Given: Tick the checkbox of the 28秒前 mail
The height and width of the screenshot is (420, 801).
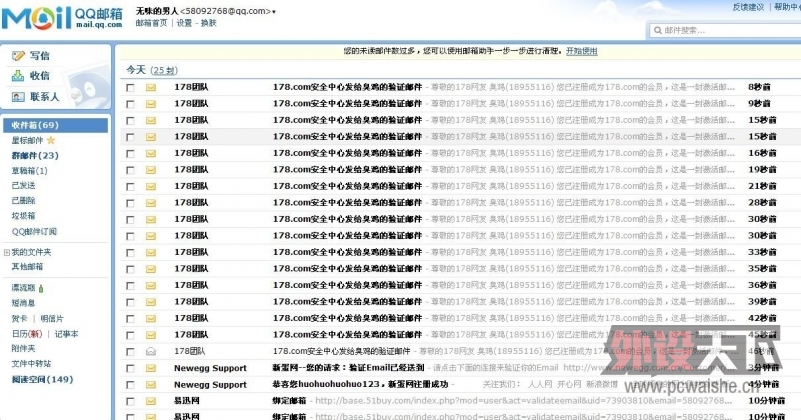Looking at the screenshot, I should pos(130,203).
